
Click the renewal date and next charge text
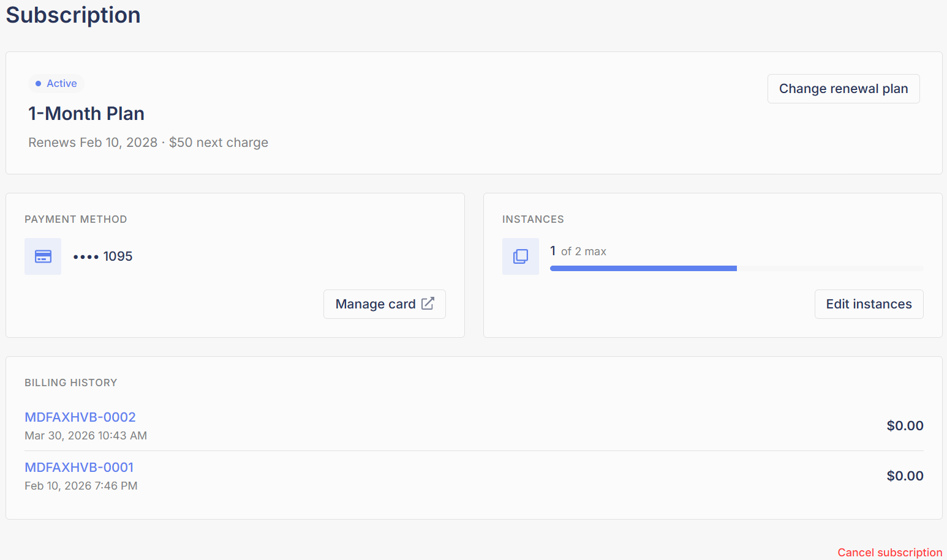(148, 143)
